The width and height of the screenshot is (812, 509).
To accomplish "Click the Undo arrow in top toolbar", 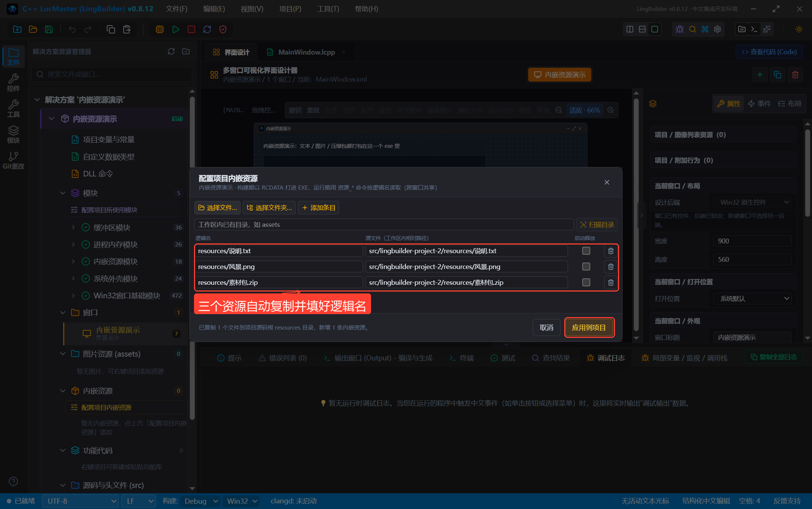I will point(72,29).
